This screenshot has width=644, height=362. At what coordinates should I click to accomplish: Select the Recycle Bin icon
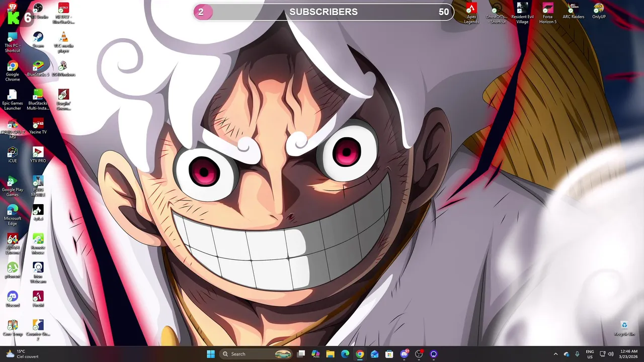624,328
